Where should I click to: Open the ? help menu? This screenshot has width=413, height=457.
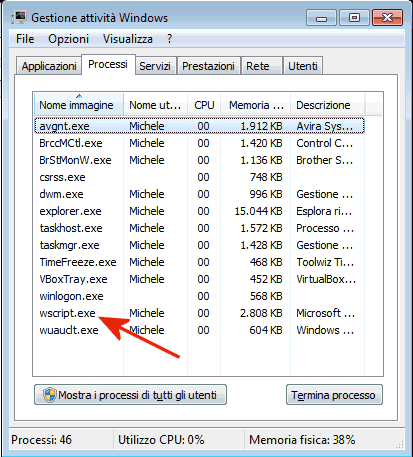coord(169,39)
